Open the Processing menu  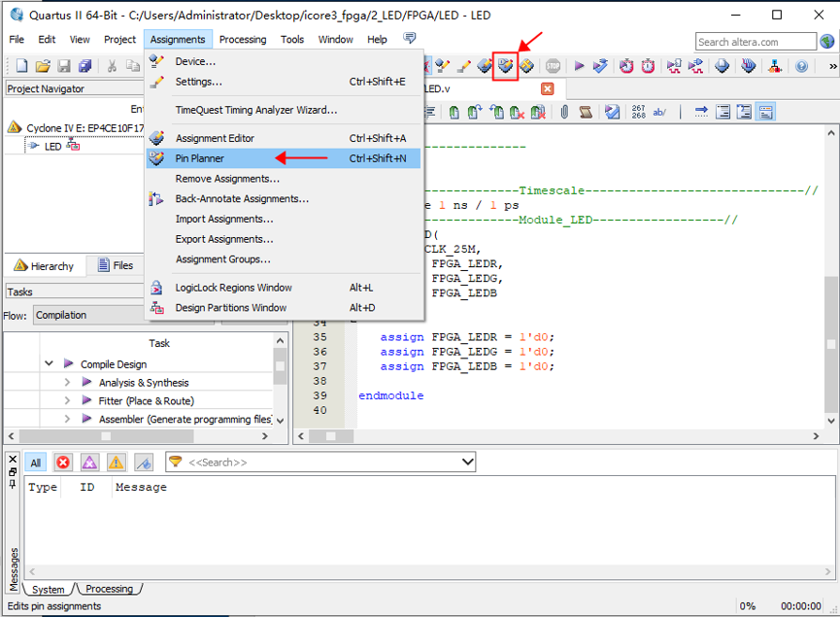242,40
